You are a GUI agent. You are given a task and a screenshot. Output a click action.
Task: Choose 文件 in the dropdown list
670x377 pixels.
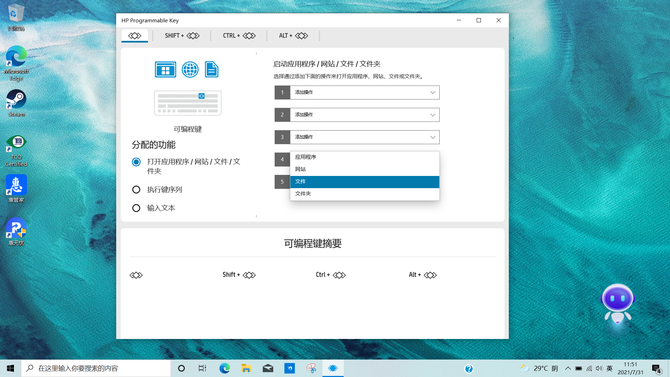point(364,182)
